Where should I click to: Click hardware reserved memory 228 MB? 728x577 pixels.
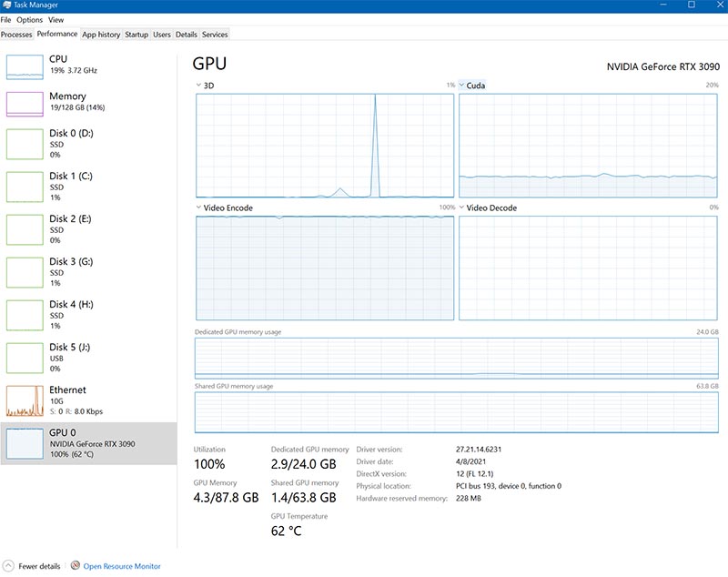pyautogui.click(x=469, y=498)
